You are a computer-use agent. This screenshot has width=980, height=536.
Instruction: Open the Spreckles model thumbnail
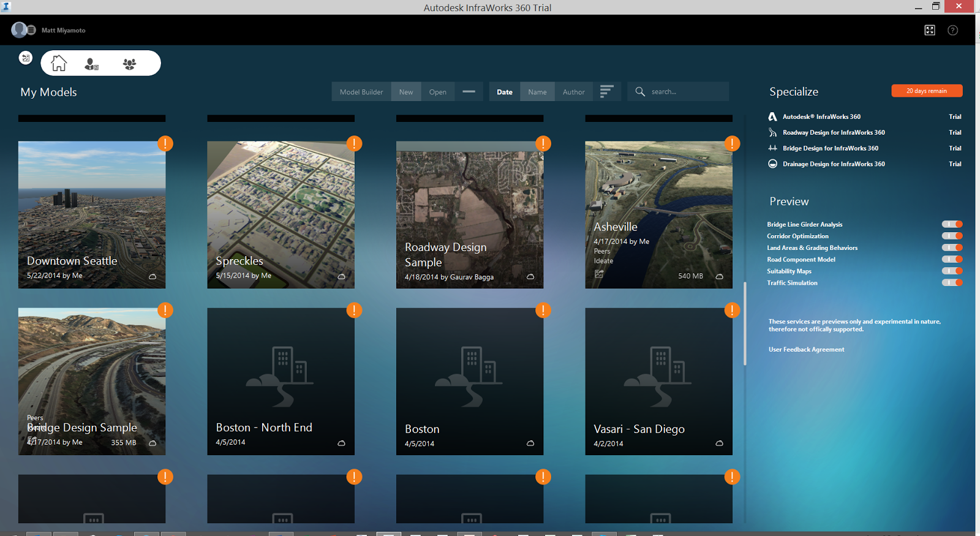coord(281,215)
